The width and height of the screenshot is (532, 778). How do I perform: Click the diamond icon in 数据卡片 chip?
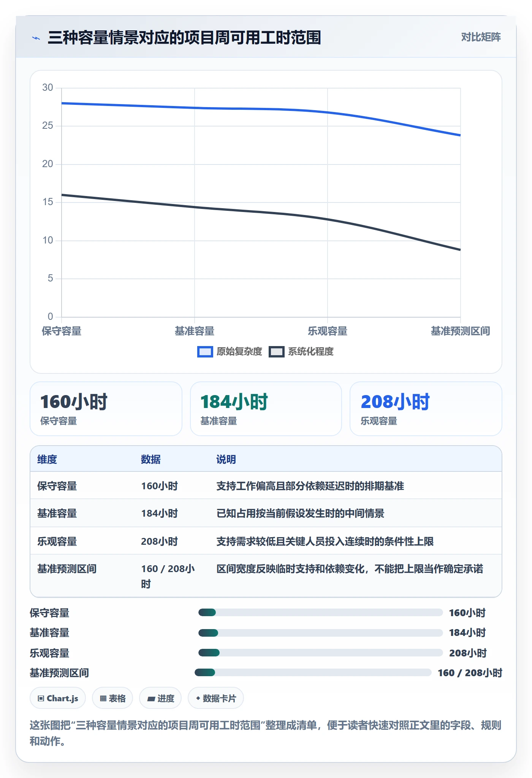pyautogui.click(x=198, y=698)
